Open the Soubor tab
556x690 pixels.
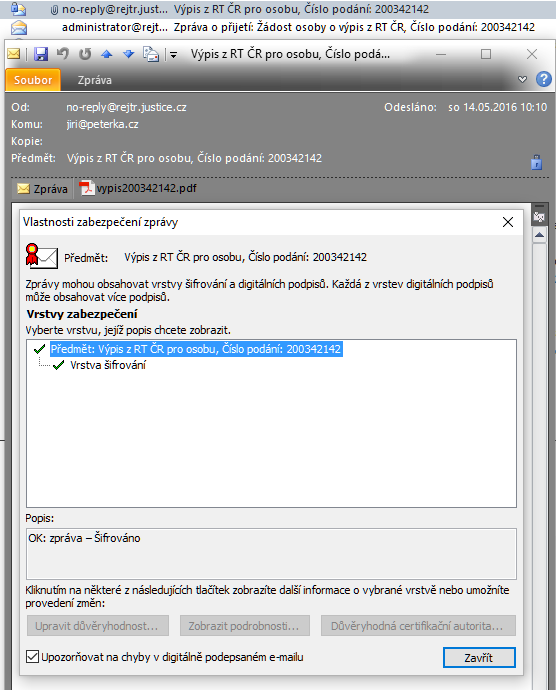pyautogui.click(x=33, y=80)
